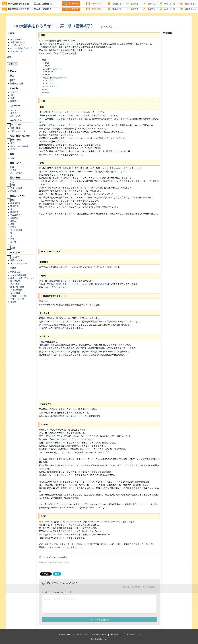Expand the 特技 category tree

pos(9,185)
